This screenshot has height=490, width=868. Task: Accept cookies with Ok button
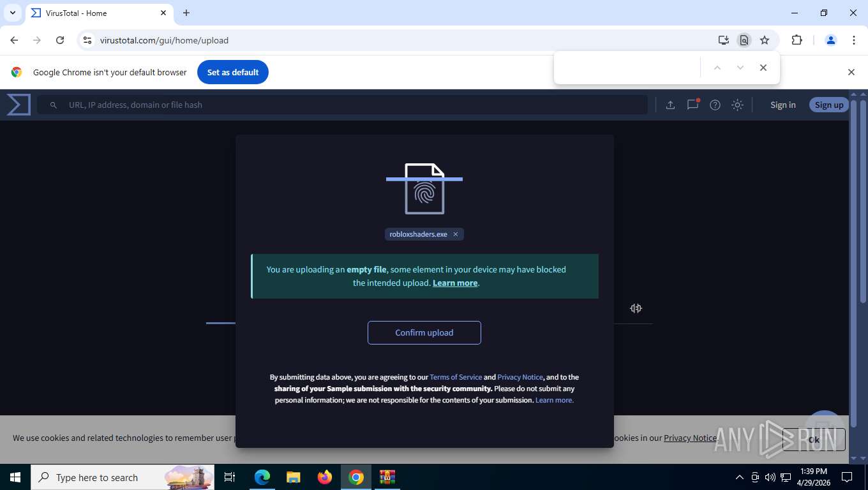click(814, 440)
